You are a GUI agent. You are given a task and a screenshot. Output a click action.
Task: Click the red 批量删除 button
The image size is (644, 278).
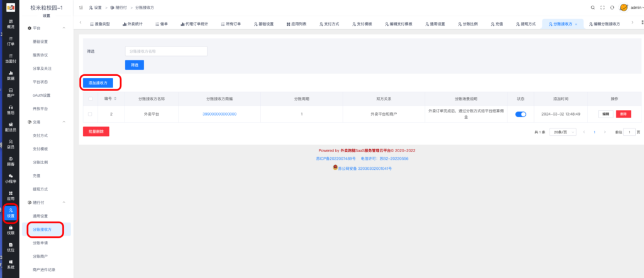tap(96, 131)
